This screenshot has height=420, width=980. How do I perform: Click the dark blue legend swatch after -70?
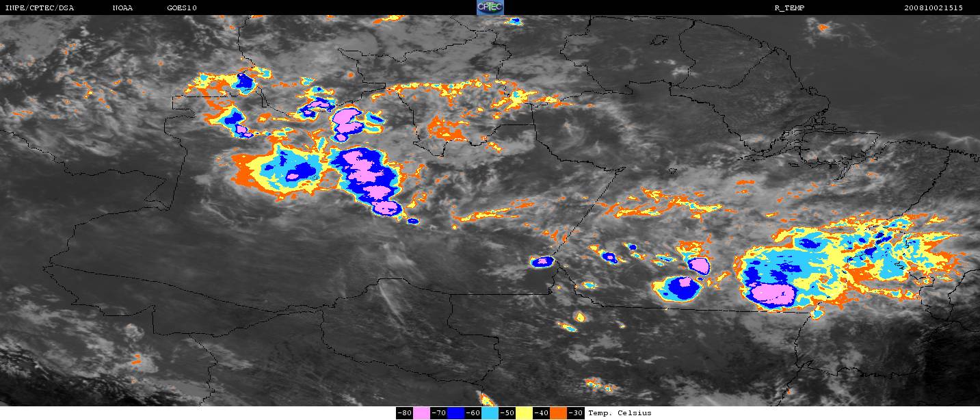455,413
